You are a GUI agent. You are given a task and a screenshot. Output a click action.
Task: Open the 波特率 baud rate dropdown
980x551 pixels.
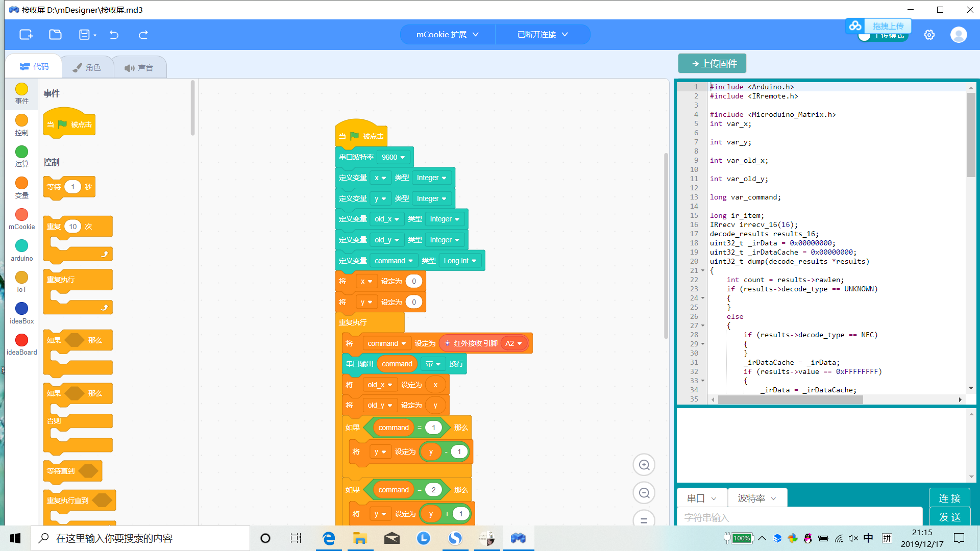(756, 498)
